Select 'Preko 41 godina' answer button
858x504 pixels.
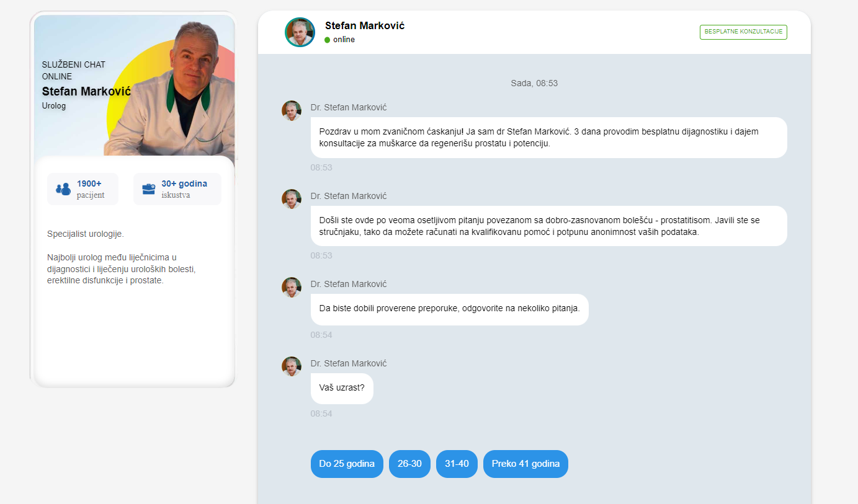pyautogui.click(x=525, y=464)
